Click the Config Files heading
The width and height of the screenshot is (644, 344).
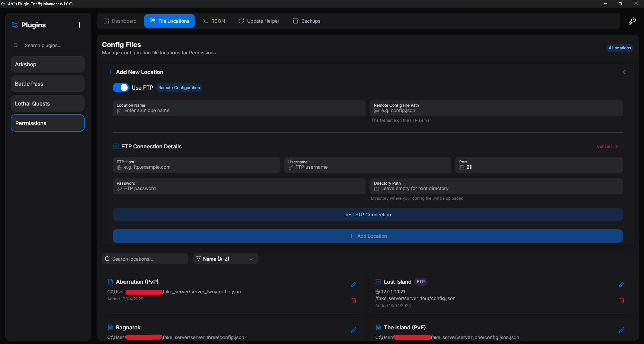click(x=121, y=45)
